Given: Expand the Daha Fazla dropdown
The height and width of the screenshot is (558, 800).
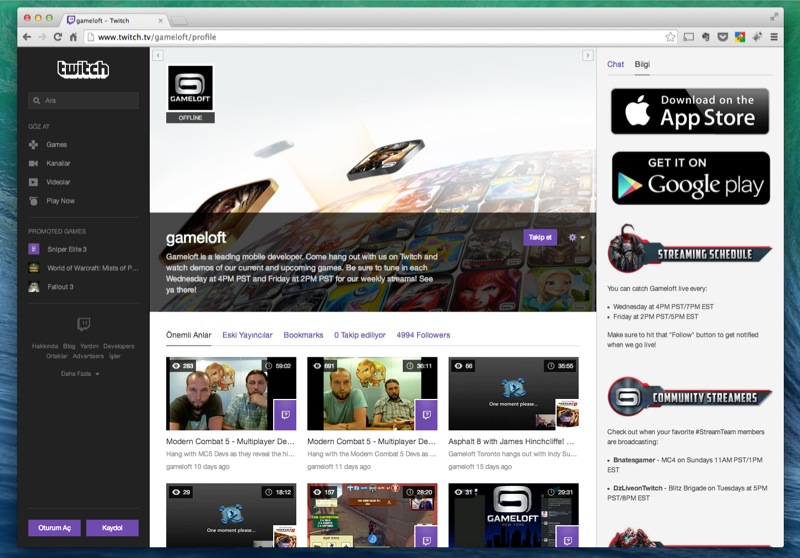Looking at the screenshot, I should click(x=80, y=374).
